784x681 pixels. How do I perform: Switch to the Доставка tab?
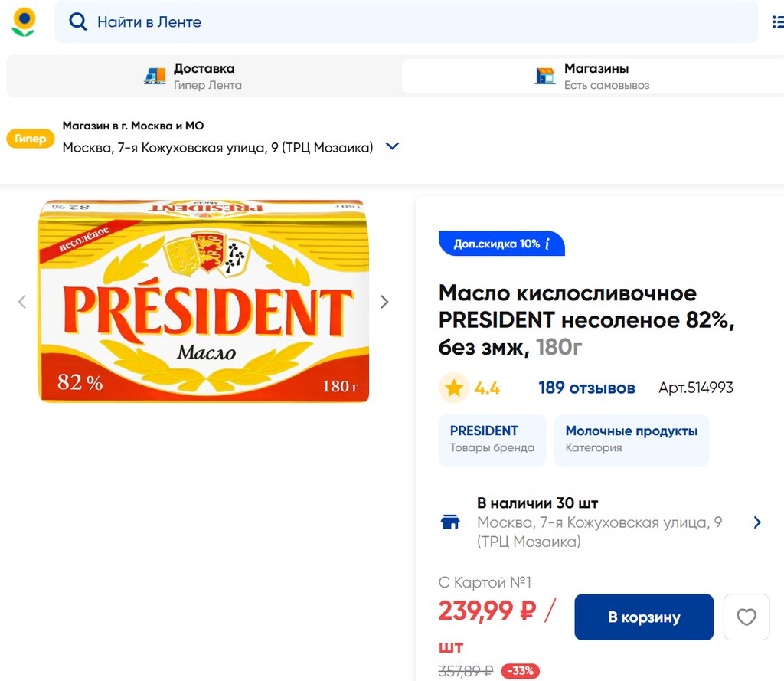click(204, 76)
